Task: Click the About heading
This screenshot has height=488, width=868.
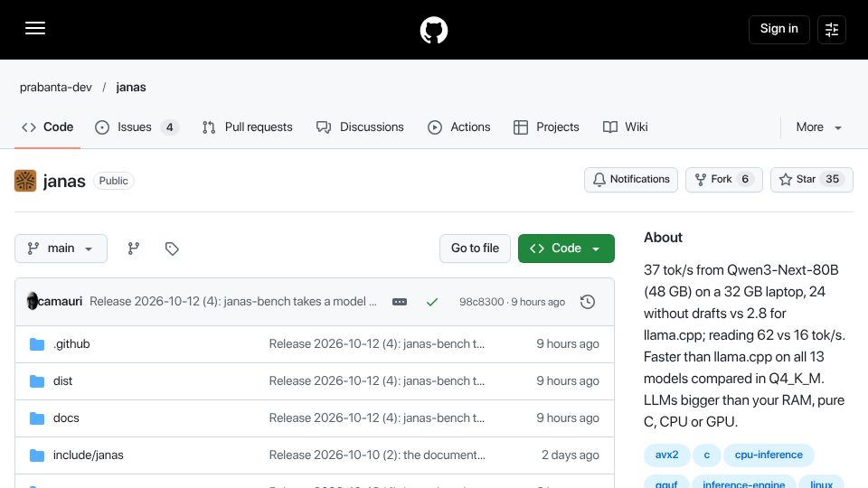Action: [663, 238]
